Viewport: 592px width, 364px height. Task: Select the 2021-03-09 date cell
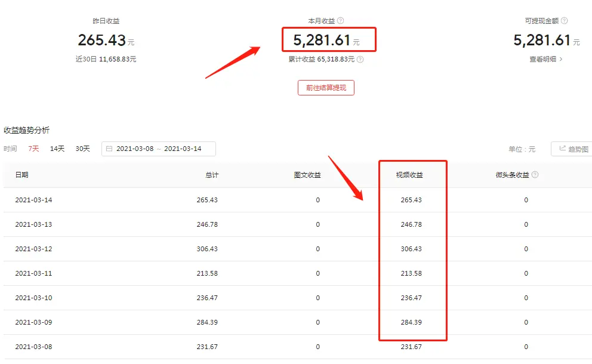pyautogui.click(x=33, y=322)
